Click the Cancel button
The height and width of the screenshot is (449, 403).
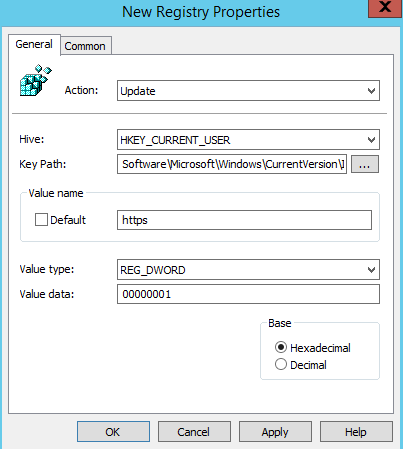tap(194, 432)
